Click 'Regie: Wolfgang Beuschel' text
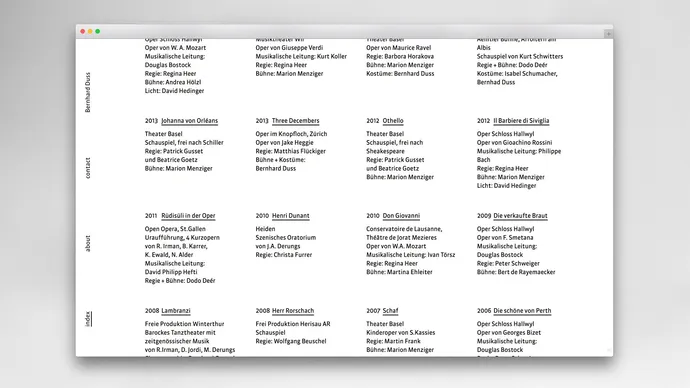 [x=291, y=341]
